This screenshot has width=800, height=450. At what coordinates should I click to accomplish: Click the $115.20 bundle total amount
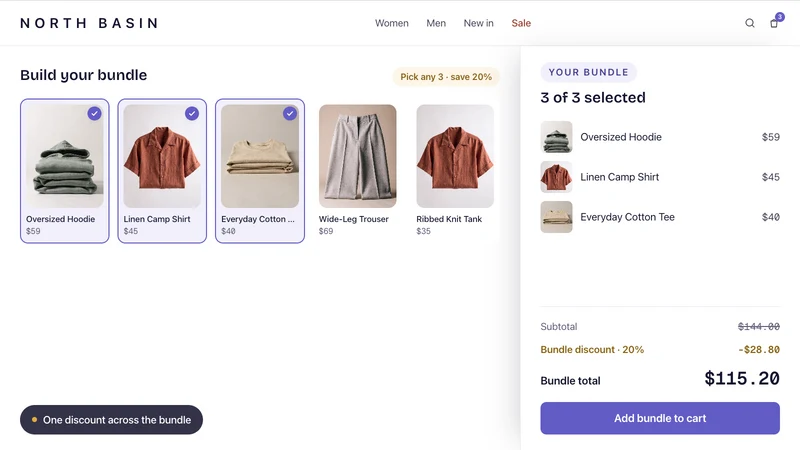pos(742,379)
